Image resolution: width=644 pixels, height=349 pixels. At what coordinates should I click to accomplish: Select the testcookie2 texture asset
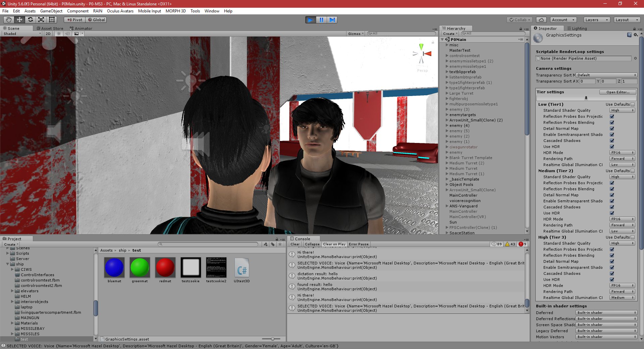click(x=216, y=267)
